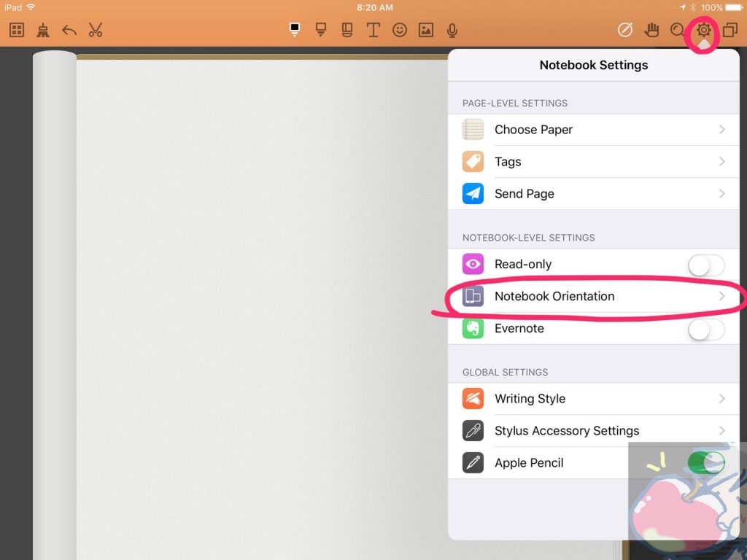747x560 pixels.
Task: Open the zoom magnifier tool
Action: (676, 30)
